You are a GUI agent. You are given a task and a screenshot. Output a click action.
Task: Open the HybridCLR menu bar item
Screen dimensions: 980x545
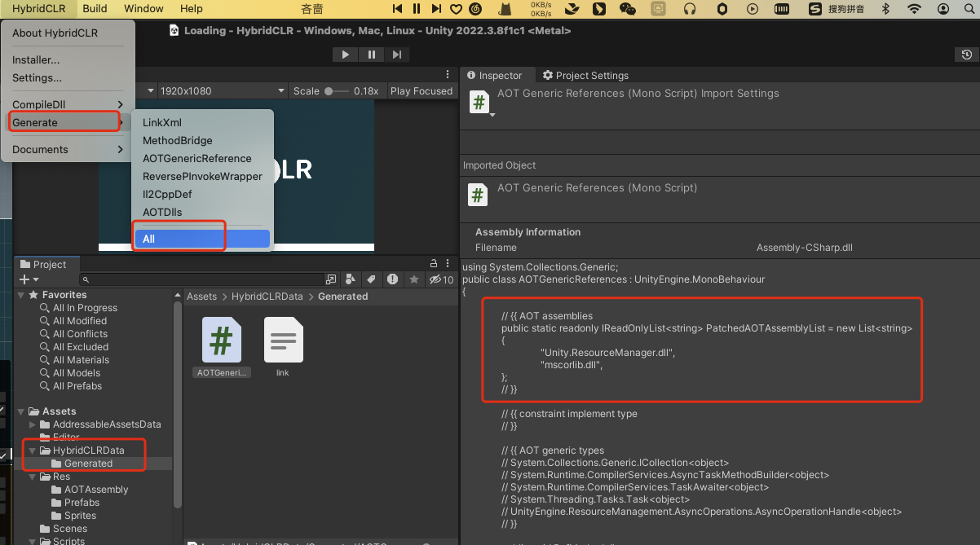pyautogui.click(x=39, y=9)
